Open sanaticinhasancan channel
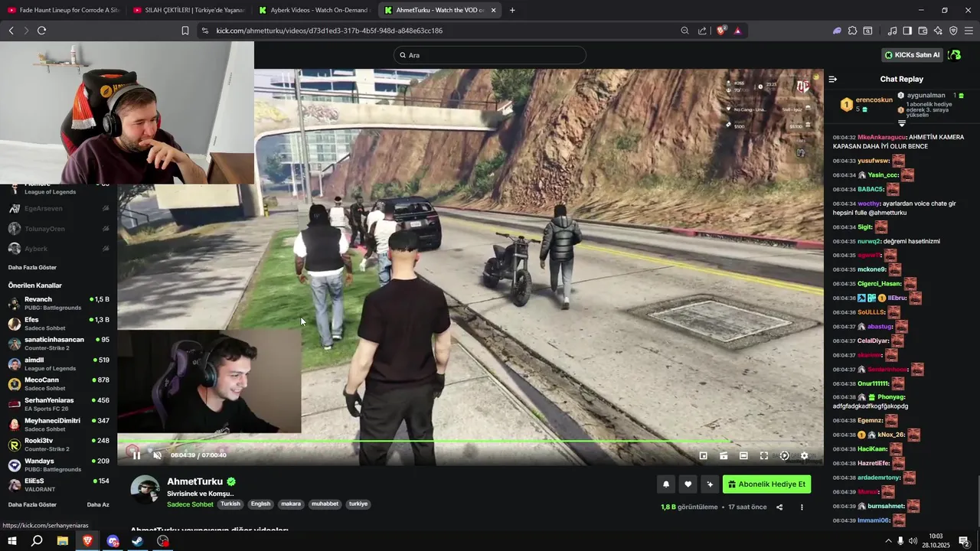 58,344
